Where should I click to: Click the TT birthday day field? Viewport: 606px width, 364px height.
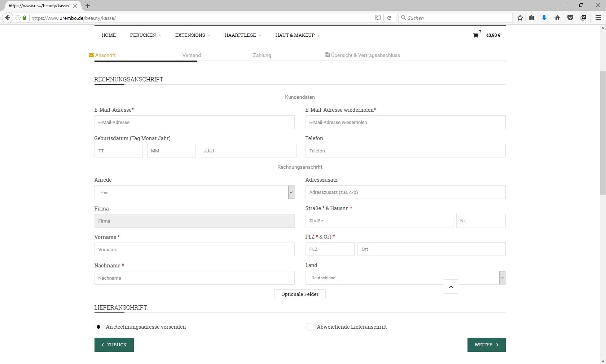click(x=119, y=151)
